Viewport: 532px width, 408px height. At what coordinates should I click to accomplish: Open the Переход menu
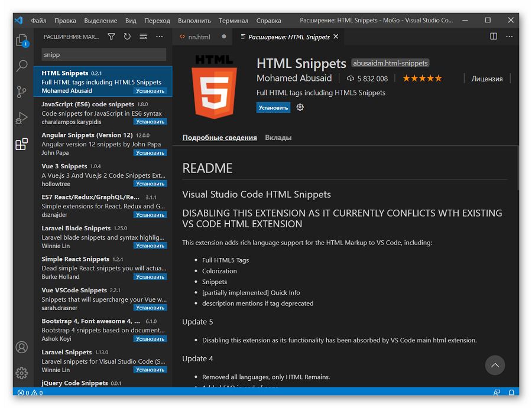pyautogui.click(x=157, y=21)
